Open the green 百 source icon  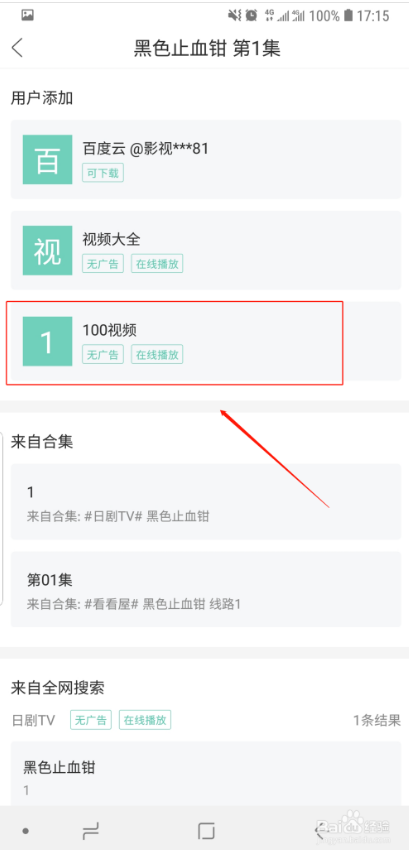(47, 159)
